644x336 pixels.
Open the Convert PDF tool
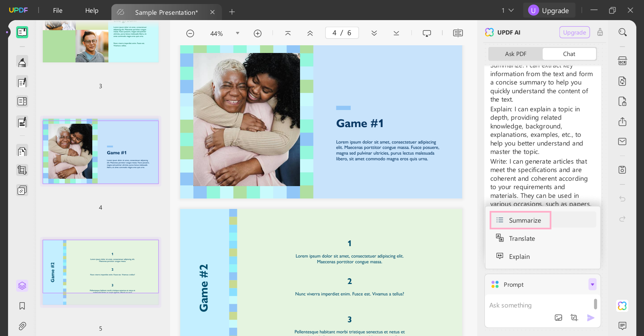pos(623,81)
